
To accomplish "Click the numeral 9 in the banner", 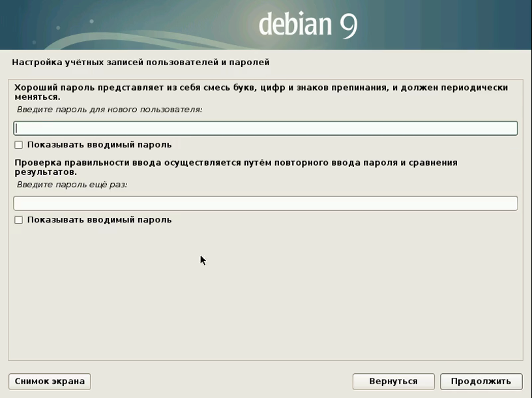I will (347, 24).
